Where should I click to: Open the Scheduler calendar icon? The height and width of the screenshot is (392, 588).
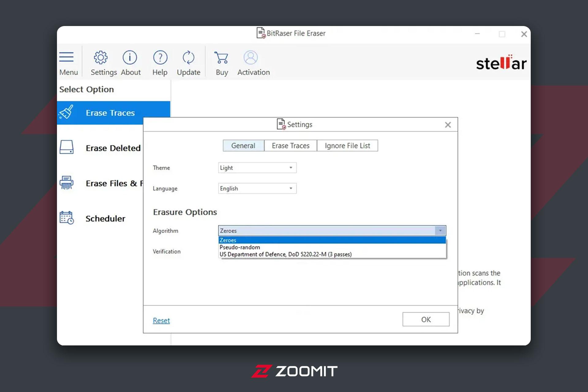tap(66, 218)
